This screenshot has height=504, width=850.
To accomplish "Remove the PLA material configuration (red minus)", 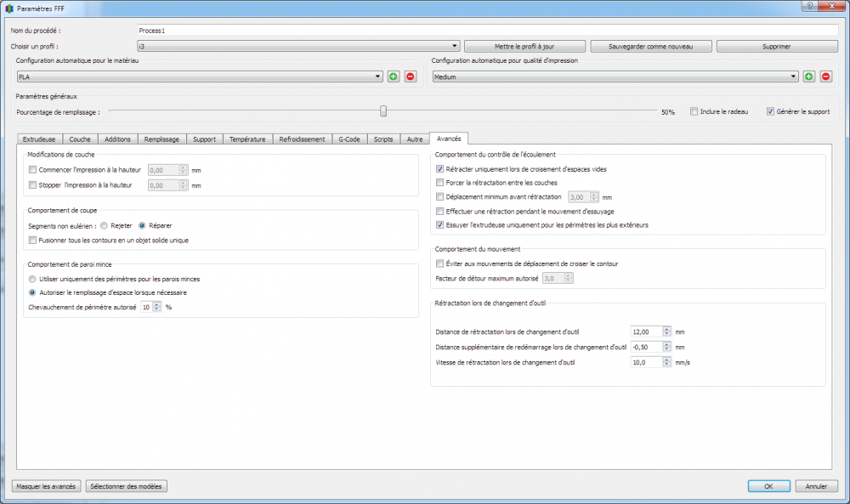I will pos(411,76).
